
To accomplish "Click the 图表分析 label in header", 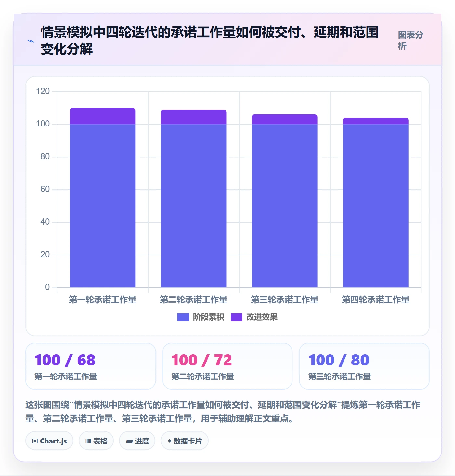I will click(x=410, y=40).
